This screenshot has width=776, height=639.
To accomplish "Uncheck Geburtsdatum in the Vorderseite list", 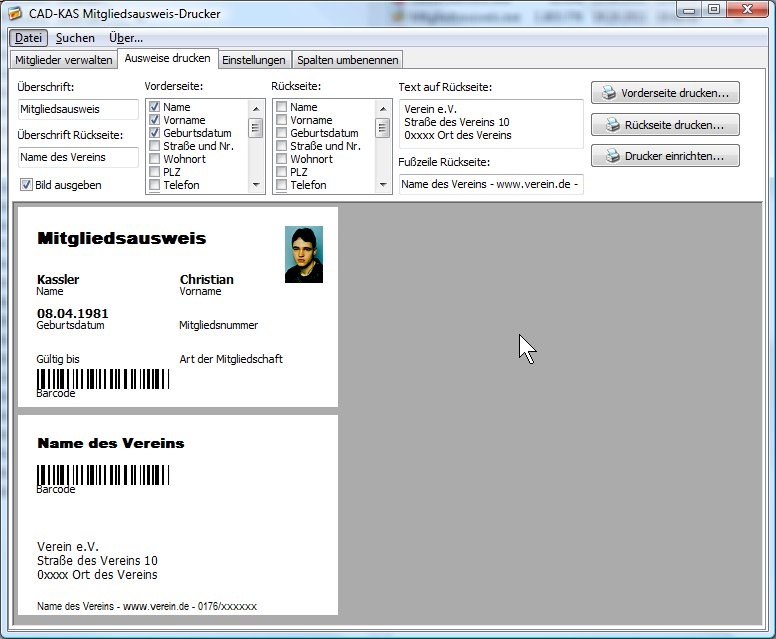I will click(x=155, y=133).
